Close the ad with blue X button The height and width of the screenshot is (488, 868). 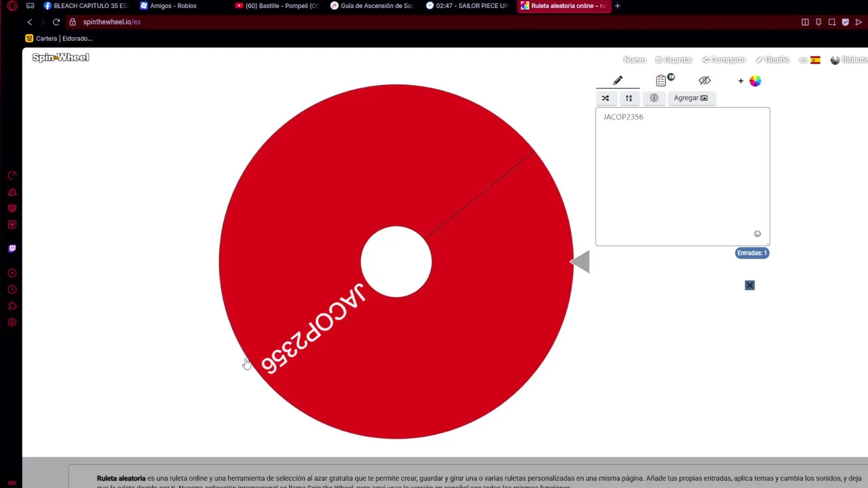tap(749, 285)
